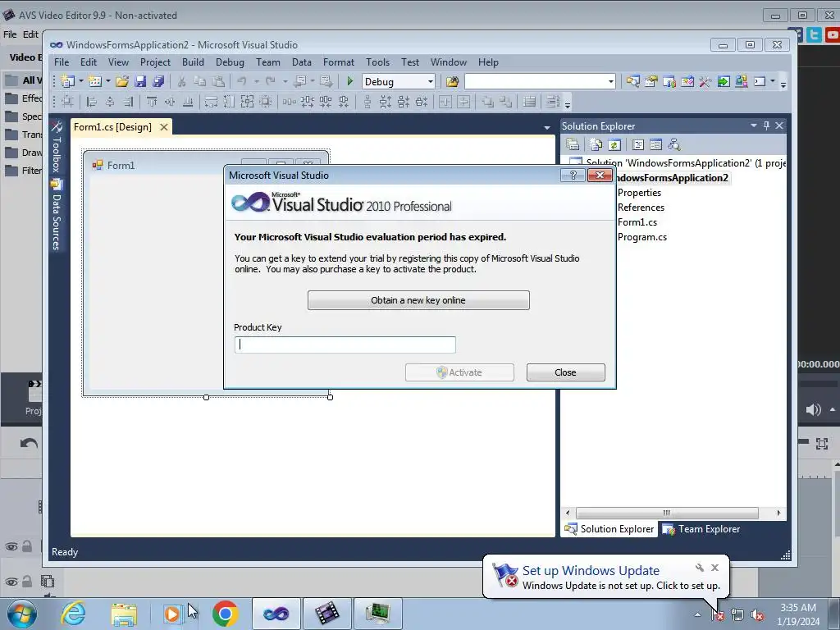Click the taskbar volume speaker icon

click(757, 615)
